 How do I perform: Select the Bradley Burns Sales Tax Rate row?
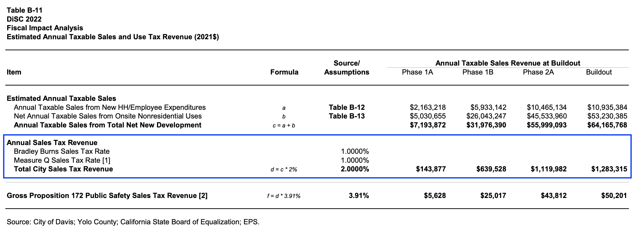[x=62, y=152]
